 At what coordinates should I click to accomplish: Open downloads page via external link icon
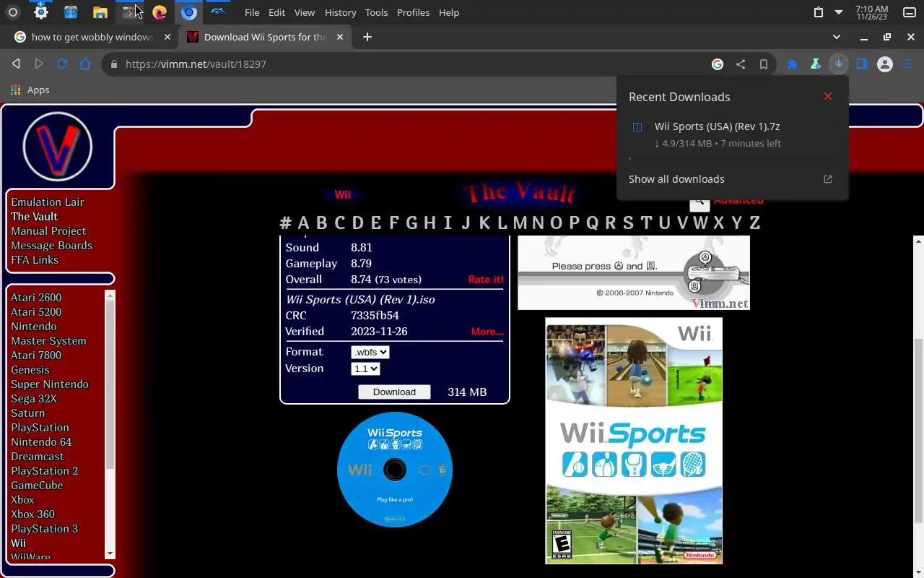(x=828, y=179)
